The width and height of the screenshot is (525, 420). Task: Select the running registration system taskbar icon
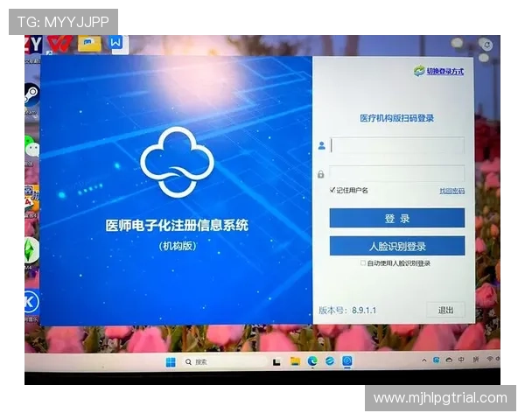coord(347,361)
